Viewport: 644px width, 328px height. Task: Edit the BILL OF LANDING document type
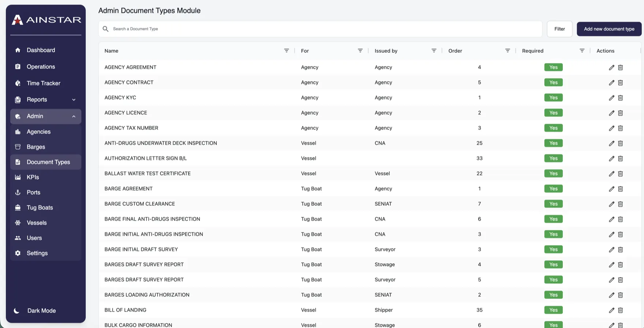pos(611,310)
